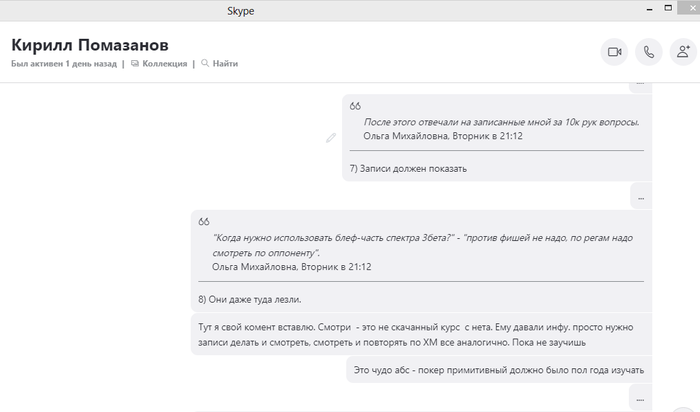Click the pencil edit icon beside message
The height and width of the screenshot is (412, 700).
pos(331,137)
